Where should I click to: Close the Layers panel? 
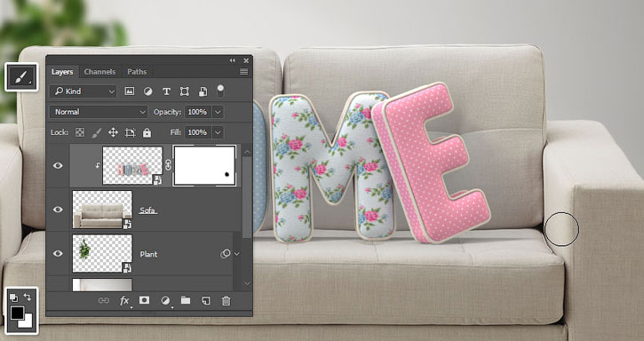246,60
